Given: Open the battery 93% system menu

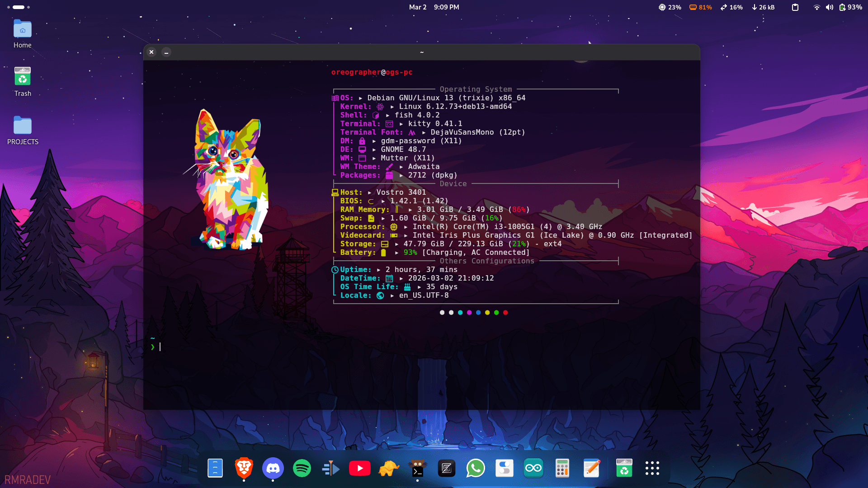Looking at the screenshot, I should 850,7.
